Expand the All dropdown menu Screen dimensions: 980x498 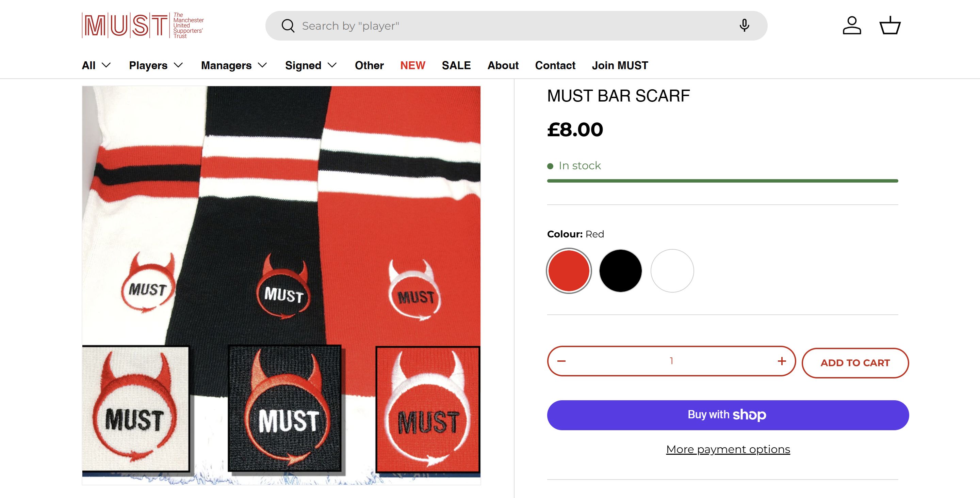pos(96,65)
